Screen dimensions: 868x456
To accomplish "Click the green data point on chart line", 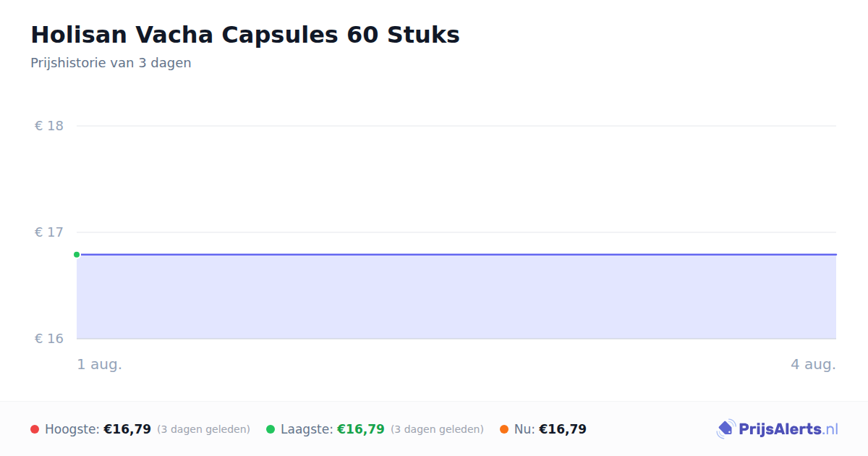I will 77,255.
